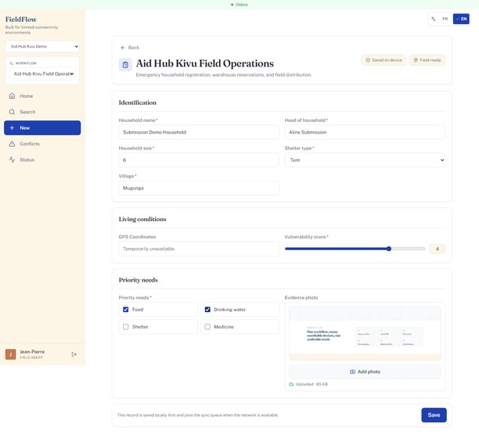
Task: Click the FieldFlow logo text
Action: pos(21,20)
